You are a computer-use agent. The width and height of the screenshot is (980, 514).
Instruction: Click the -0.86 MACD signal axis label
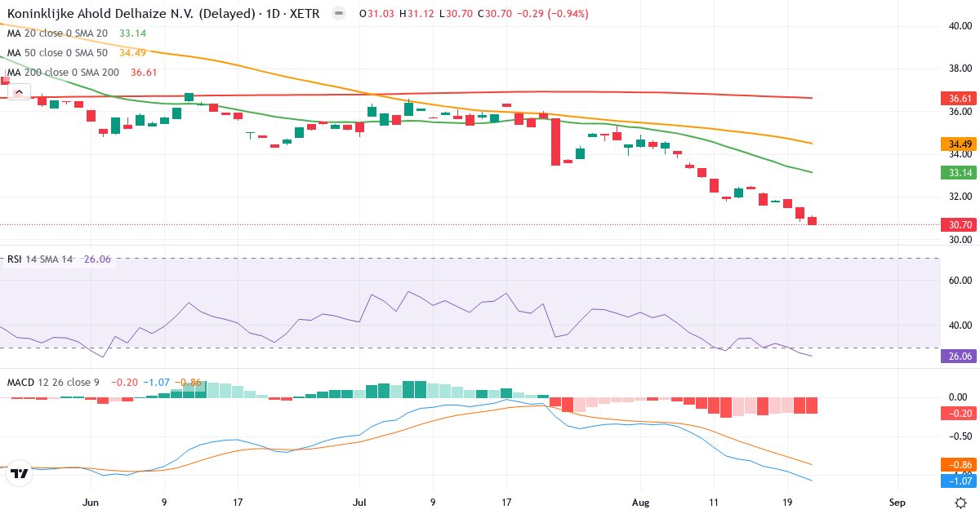(x=960, y=464)
